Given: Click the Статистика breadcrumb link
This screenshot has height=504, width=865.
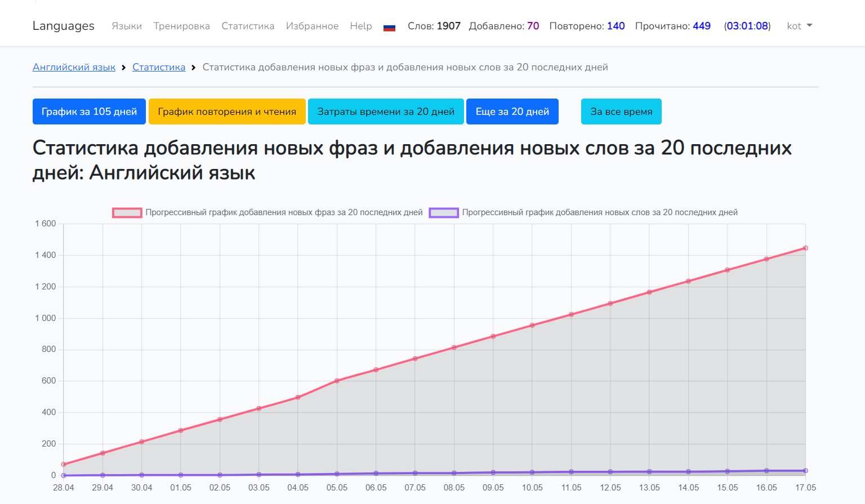Looking at the screenshot, I should coord(159,67).
